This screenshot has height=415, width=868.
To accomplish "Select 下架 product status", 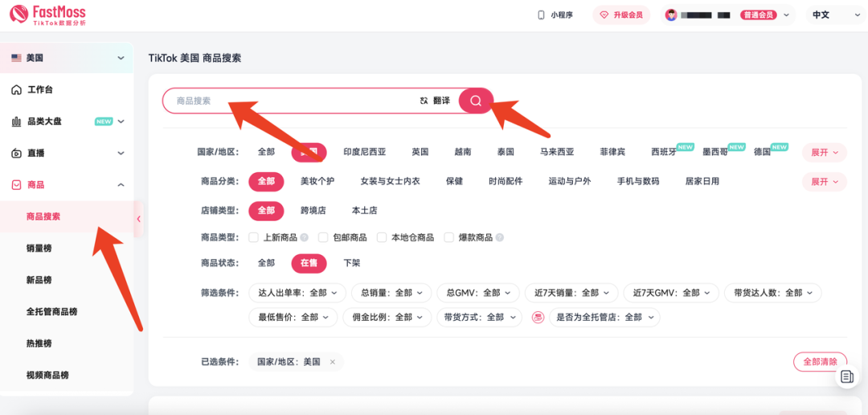I will pos(352,263).
